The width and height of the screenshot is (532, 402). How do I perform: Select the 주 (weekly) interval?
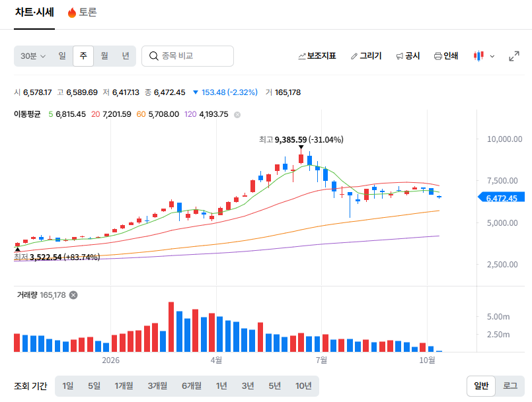(x=83, y=56)
